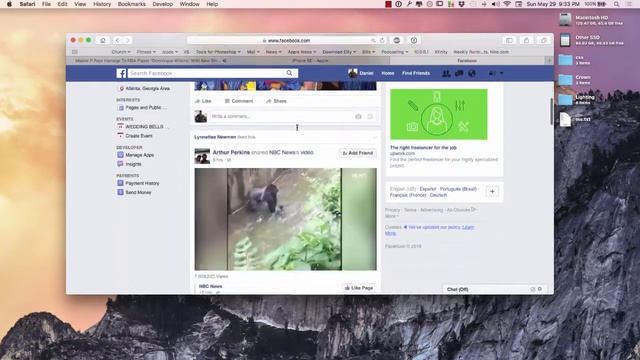
Task: Open the Notifications globe icon
Action: coord(471,73)
